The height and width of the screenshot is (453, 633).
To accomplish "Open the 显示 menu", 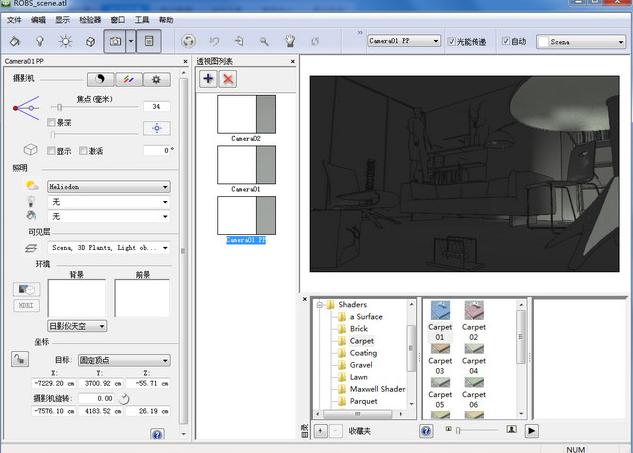I will pyautogui.click(x=63, y=20).
